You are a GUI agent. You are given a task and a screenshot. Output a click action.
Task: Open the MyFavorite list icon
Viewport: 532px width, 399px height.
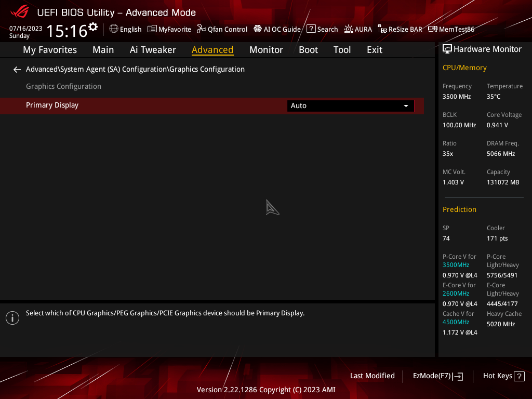pos(152,29)
